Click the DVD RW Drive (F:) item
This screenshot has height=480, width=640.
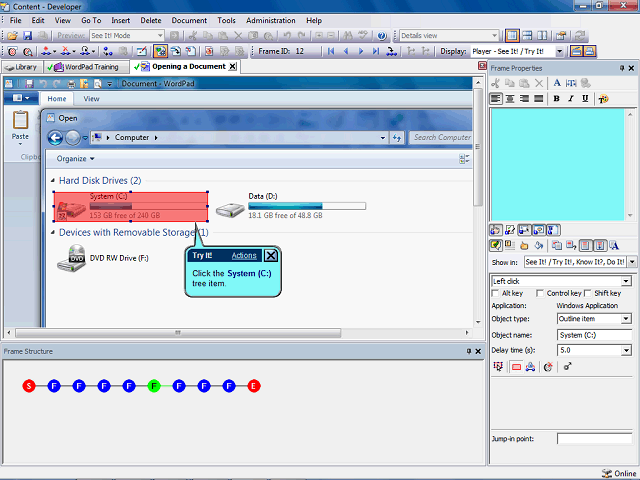[x=102, y=258]
